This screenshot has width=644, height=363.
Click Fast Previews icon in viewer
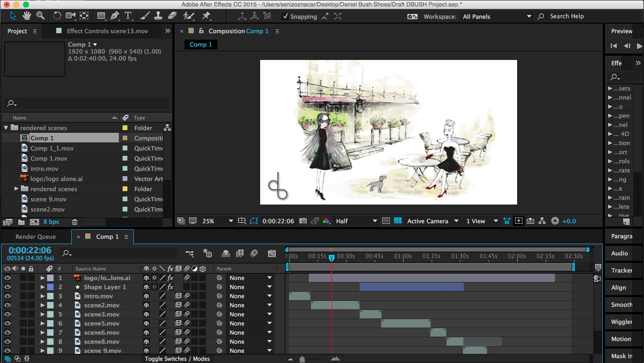pyautogui.click(x=518, y=221)
